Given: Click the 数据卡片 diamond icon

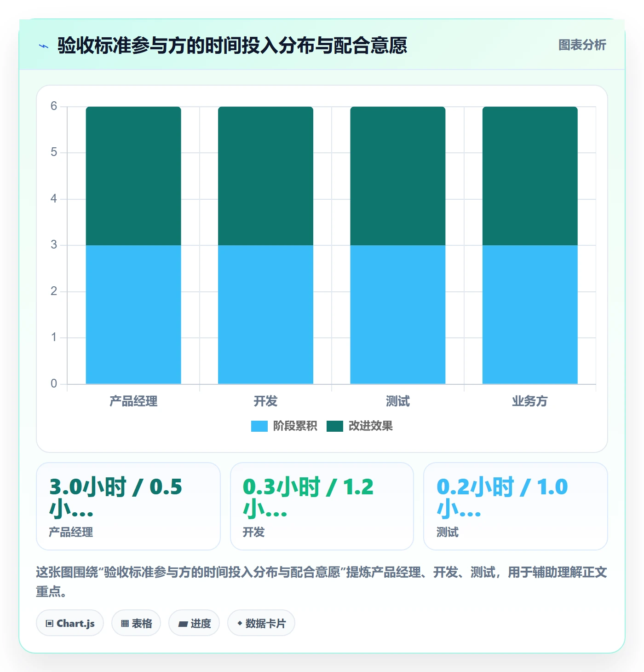Looking at the screenshot, I should pos(240,623).
